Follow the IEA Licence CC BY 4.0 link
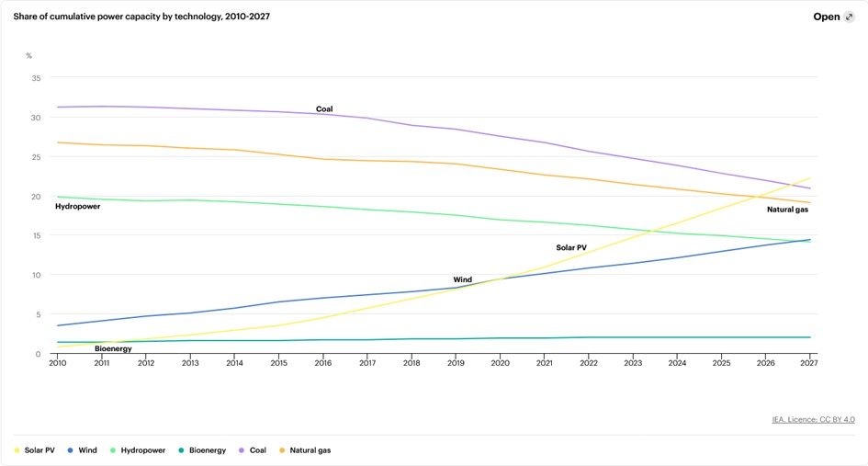 point(813,419)
